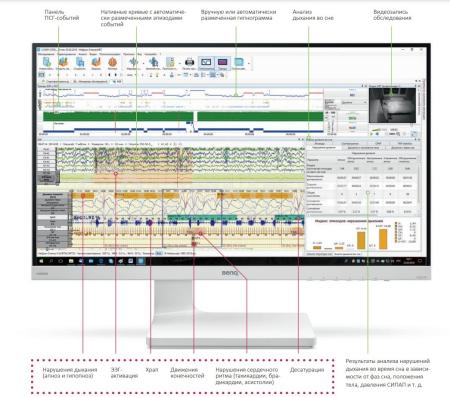Image resolution: width=450 pixels, height=397 pixels.
Task: Click the scrollbar of breathing disorders table
Action: 419,187
